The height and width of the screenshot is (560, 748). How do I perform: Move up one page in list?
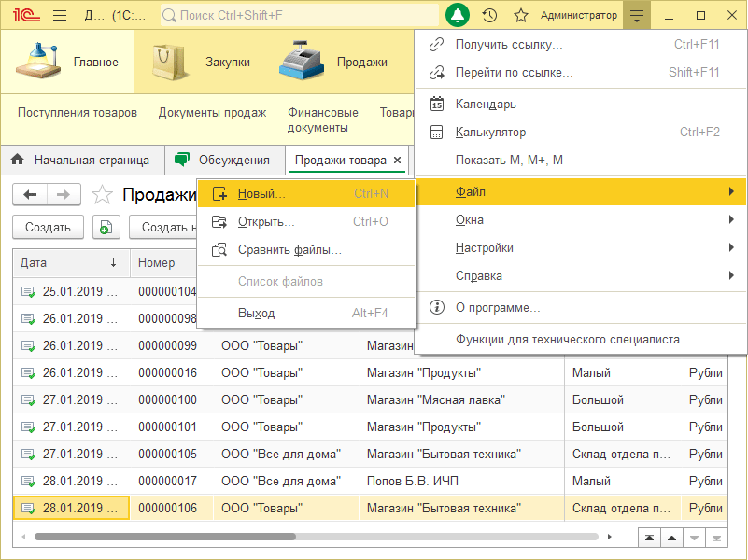click(x=671, y=539)
